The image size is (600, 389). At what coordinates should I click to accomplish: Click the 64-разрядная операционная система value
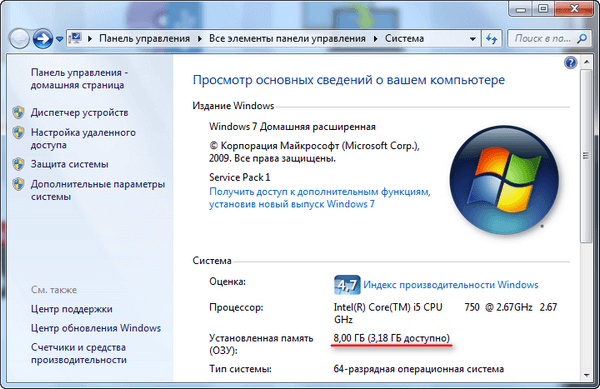tap(419, 369)
